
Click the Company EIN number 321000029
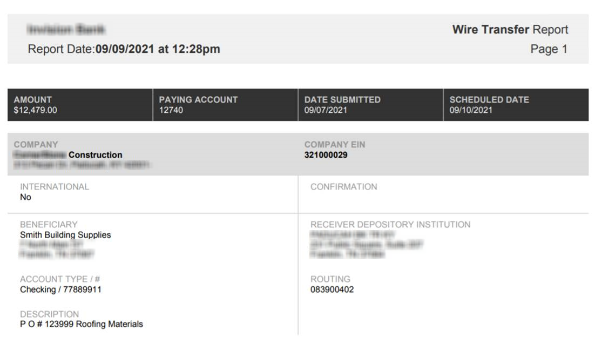click(x=326, y=155)
